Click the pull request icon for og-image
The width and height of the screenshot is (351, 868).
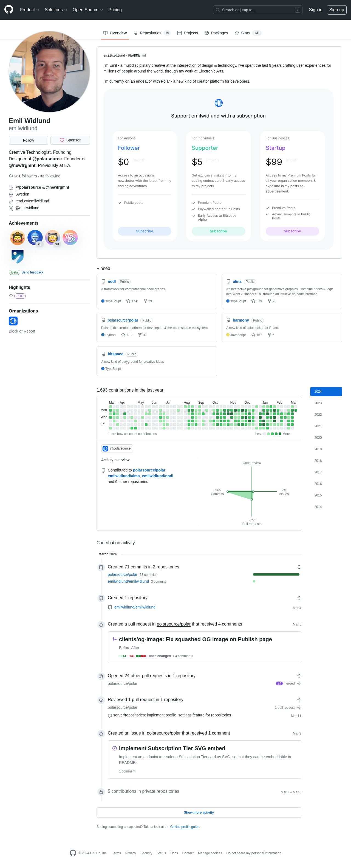pos(114,639)
